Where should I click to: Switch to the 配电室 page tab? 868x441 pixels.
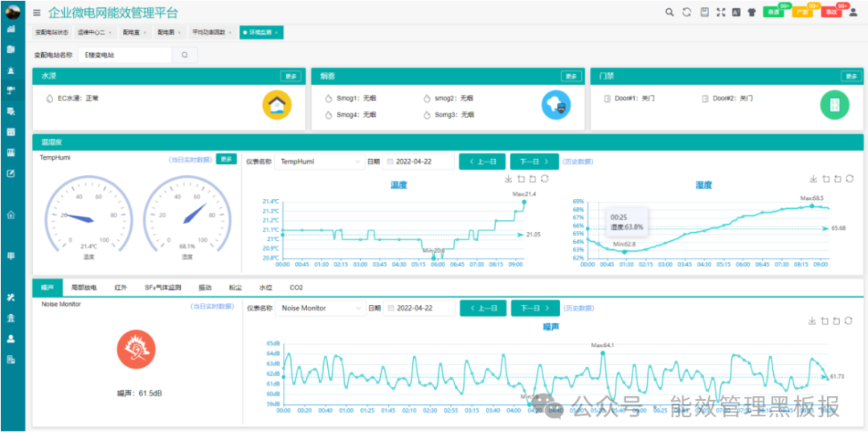(x=134, y=33)
